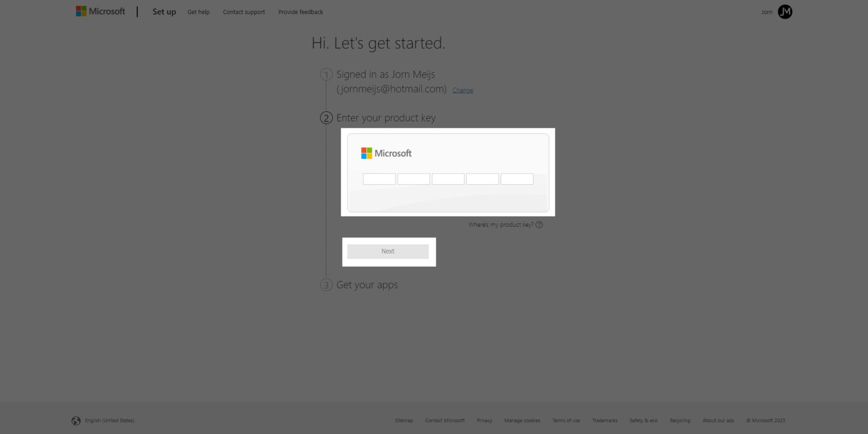Open Contact Microsoft footer link

(445, 420)
